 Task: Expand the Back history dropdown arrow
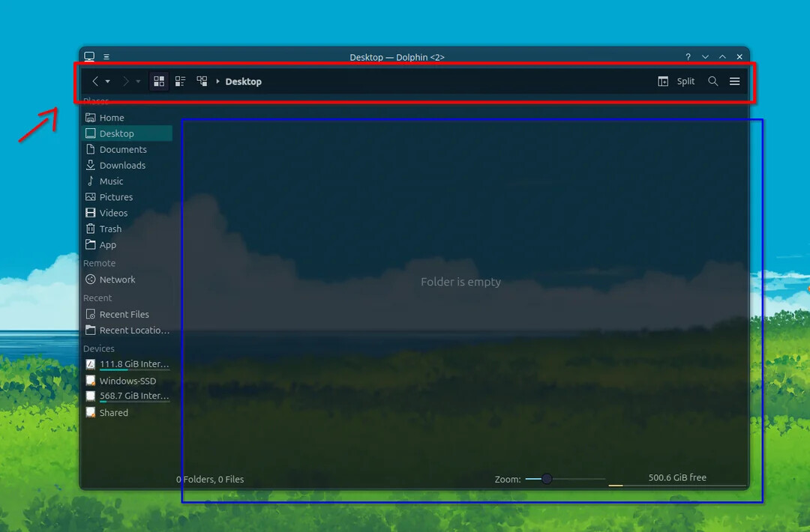click(108, 82)
